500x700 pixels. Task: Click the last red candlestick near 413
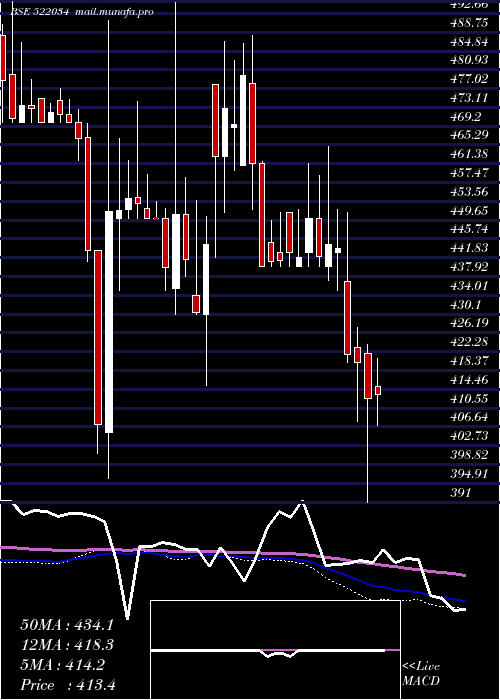(378, 391)
